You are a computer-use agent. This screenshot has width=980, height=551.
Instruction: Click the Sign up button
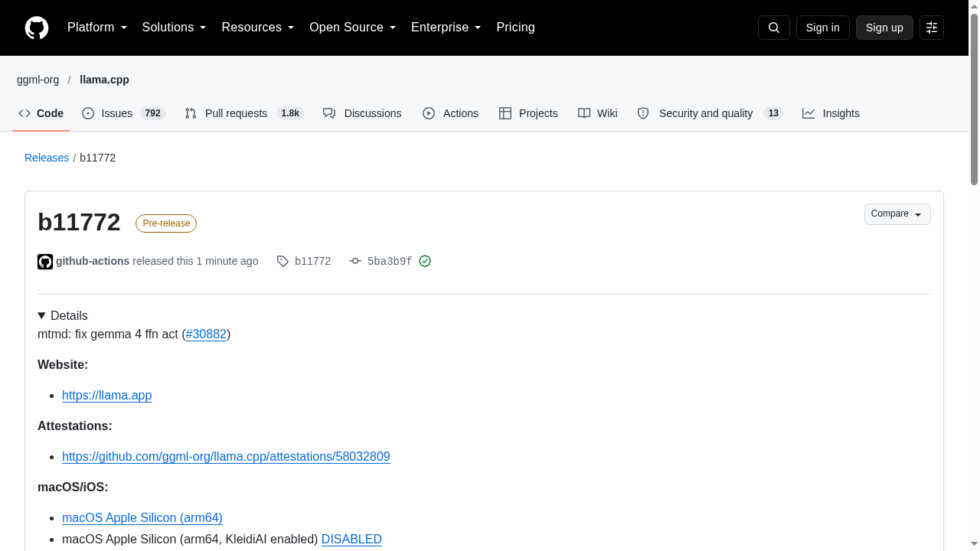click(x=884, y=28)
